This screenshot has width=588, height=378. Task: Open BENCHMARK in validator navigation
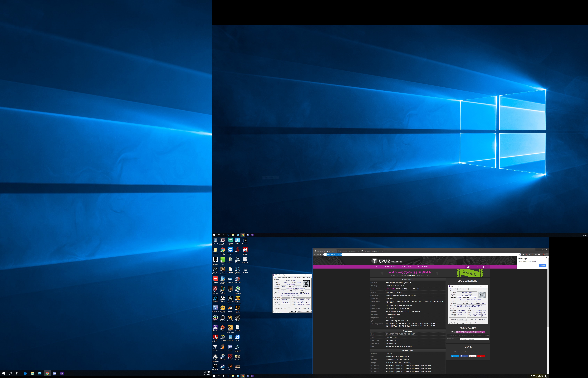point(406,267)
